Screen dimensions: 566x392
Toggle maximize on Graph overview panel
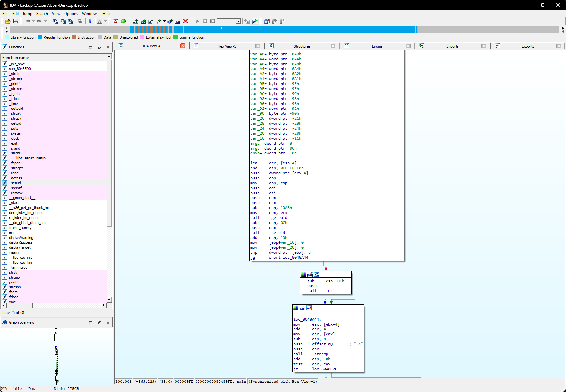pyautogui.click(x=91, y=323)
